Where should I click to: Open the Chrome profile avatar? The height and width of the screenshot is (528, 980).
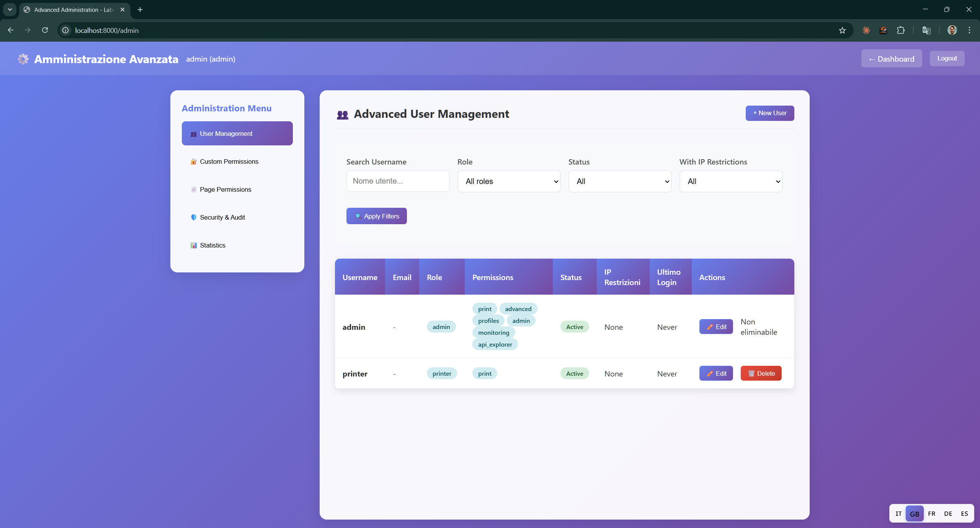pyautogui.click(x=952, y=30)
